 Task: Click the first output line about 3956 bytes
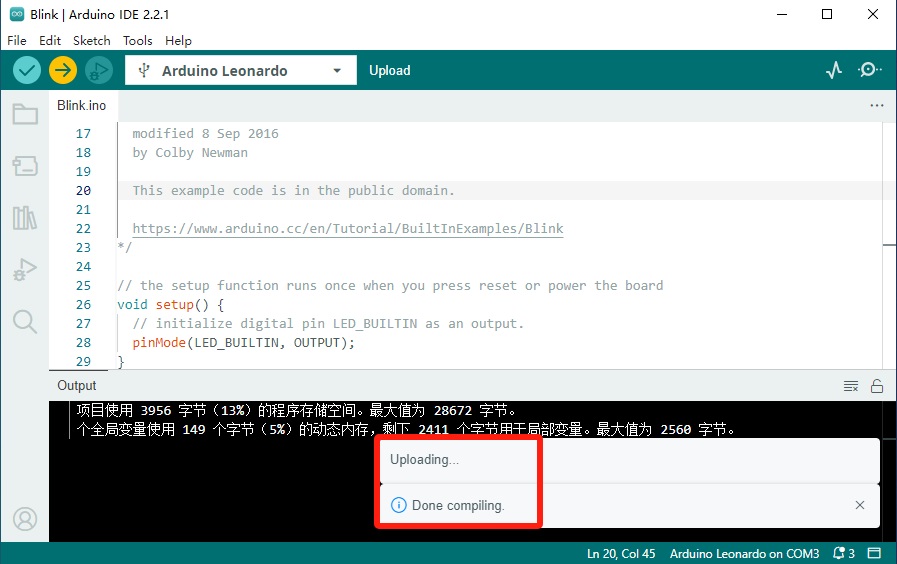[x=296, y=410]
